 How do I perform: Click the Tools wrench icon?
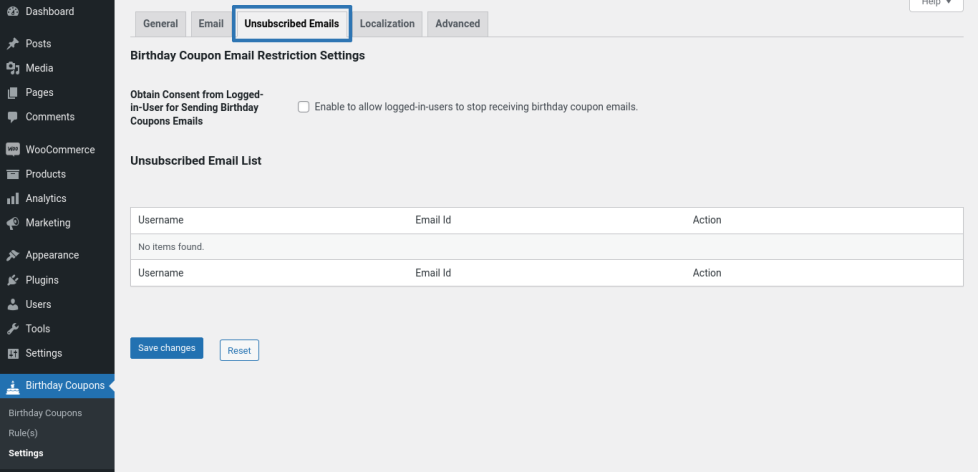click(x=13, y=329)
